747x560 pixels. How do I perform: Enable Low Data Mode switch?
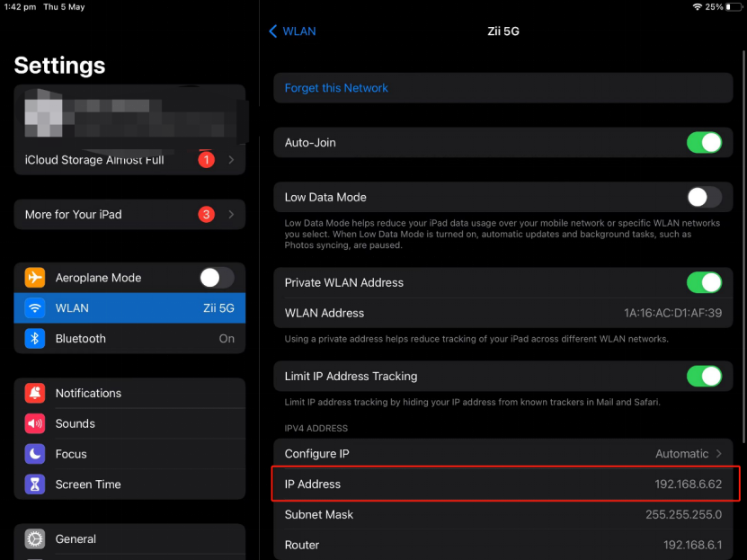click(704, 197)
